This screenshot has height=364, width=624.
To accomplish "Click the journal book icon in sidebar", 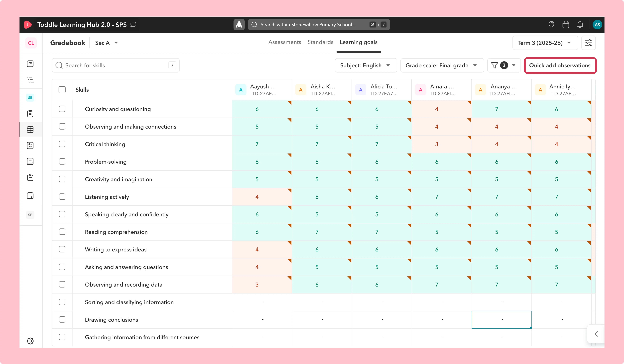I will [x=30, y=162].
